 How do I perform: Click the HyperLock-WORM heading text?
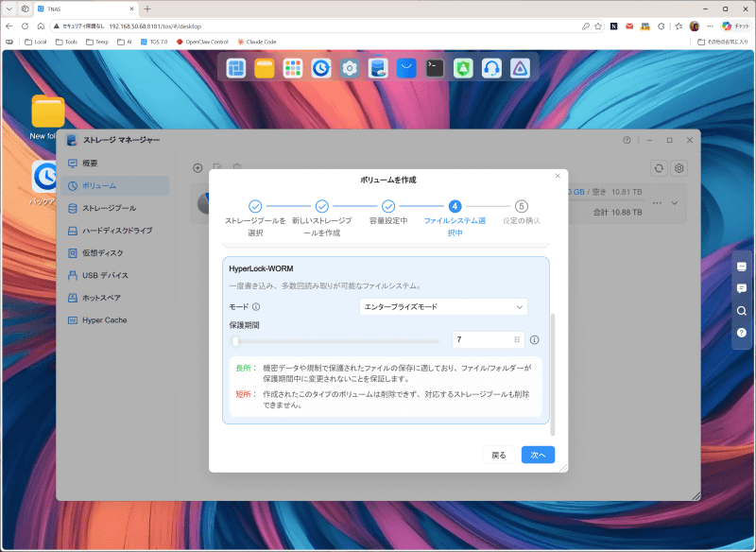(x=261, y=268)
